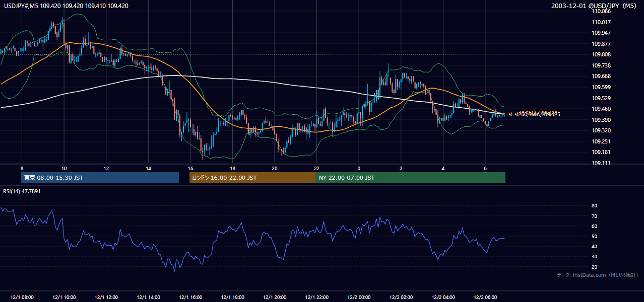Click price axis label 109.460
Screen dimensions: 644x302
point(601,109)
